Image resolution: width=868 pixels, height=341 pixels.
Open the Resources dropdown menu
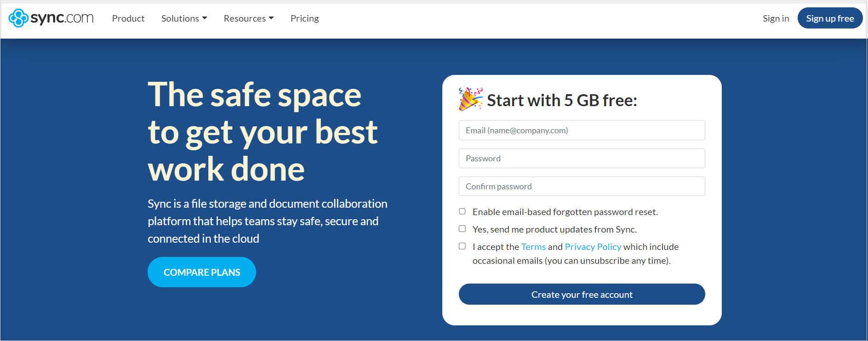pos(248,18)
